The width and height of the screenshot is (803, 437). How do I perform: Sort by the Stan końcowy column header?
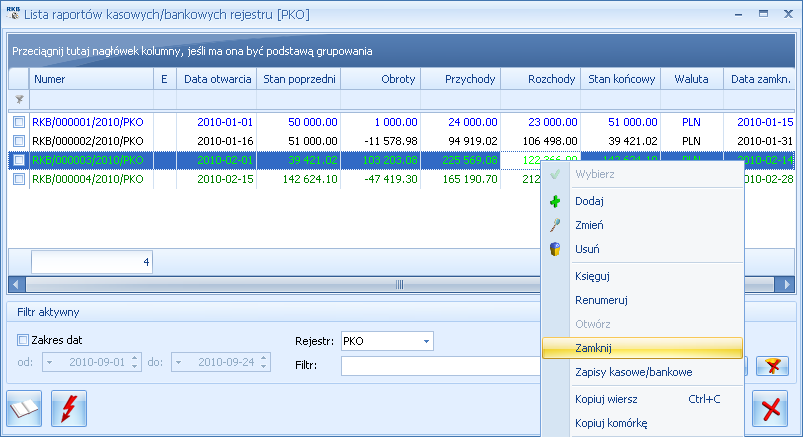621,79
